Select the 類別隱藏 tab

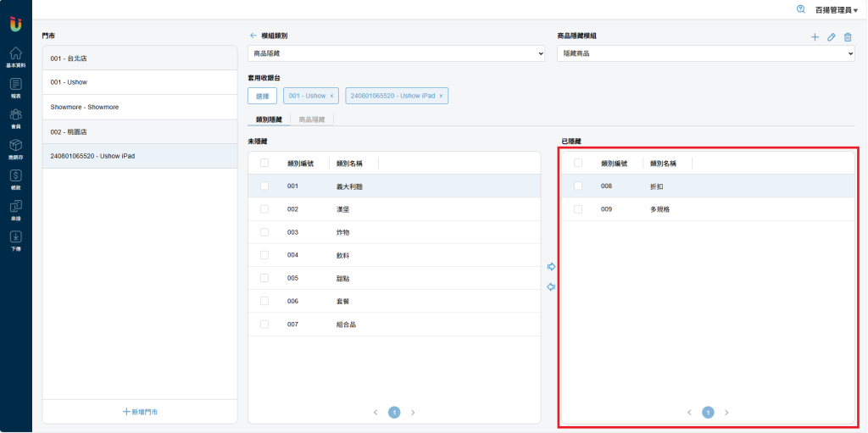coord(269,120)
